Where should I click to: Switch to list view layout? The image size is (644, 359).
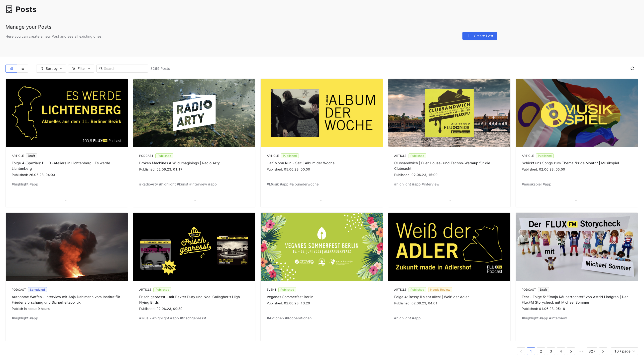point(22,69)
